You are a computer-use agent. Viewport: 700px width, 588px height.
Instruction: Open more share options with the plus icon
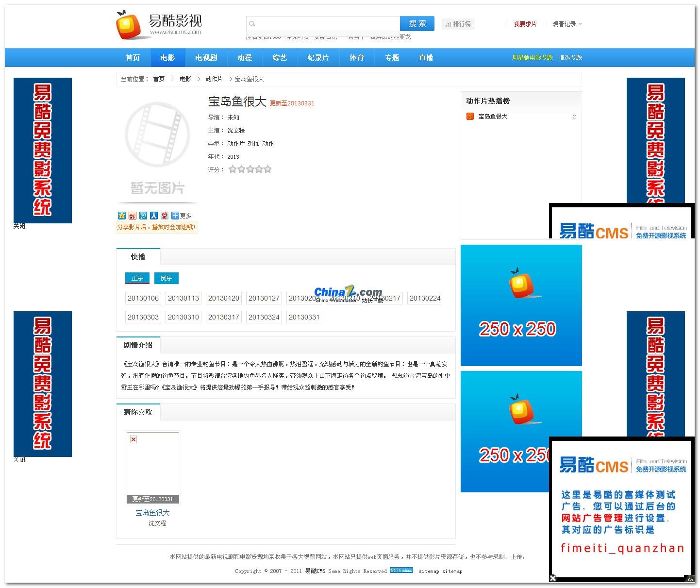[175, 216]
